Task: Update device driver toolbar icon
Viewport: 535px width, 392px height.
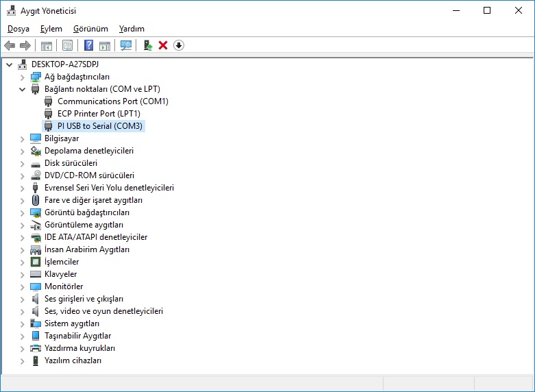Action: coord(148,45)
